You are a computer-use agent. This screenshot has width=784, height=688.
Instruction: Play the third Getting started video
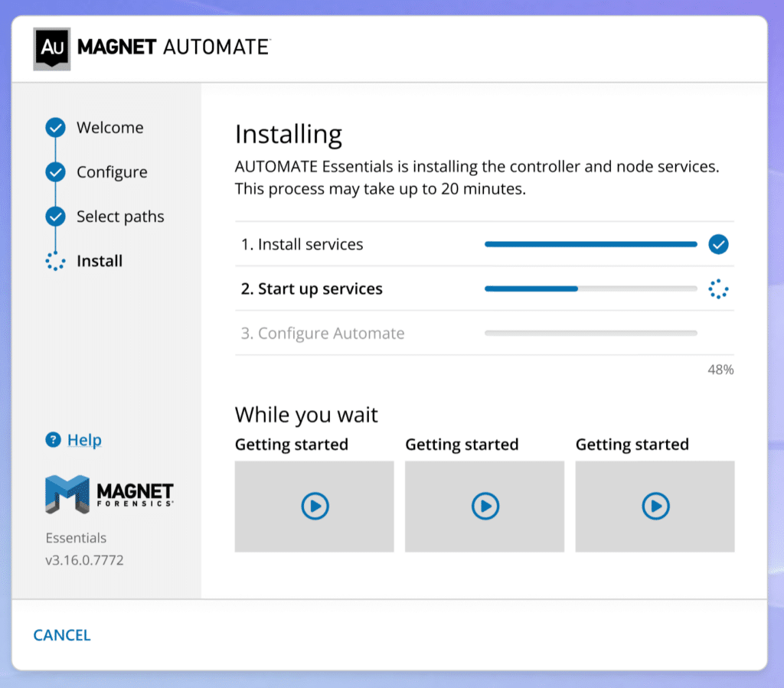(x=655, y=506)
